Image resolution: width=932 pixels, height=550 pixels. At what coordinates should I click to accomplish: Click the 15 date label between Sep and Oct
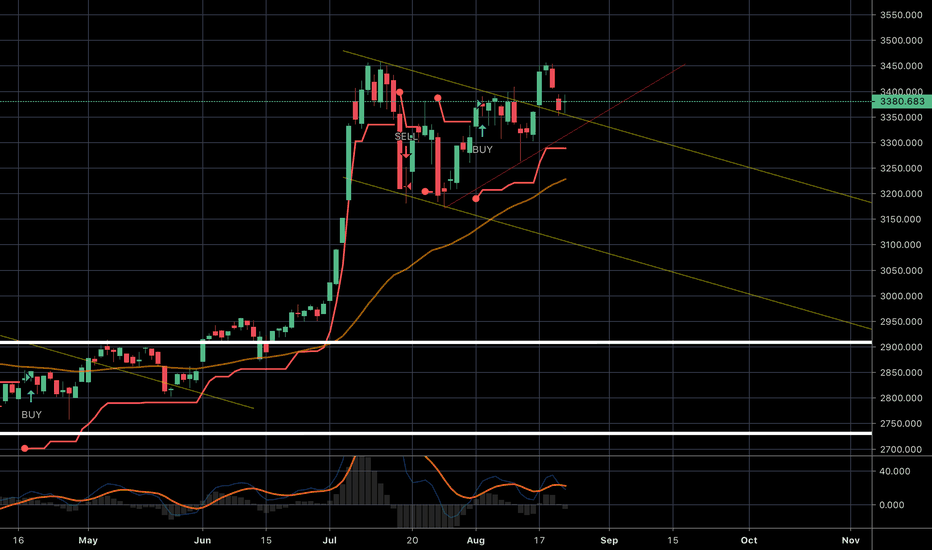pyautogui.click(x=672, y=540)
